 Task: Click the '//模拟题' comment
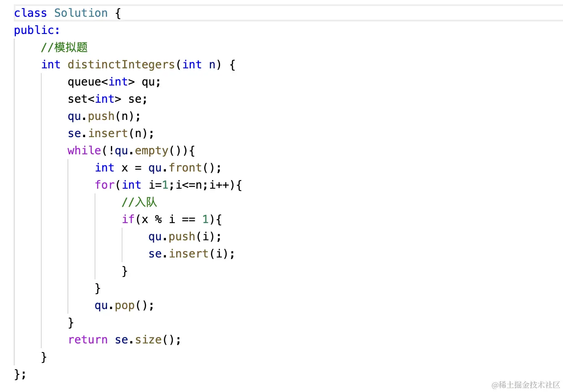64,47
